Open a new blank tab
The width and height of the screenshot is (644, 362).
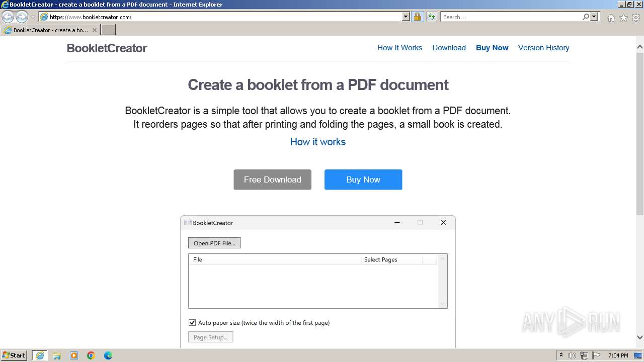point(108,30)
